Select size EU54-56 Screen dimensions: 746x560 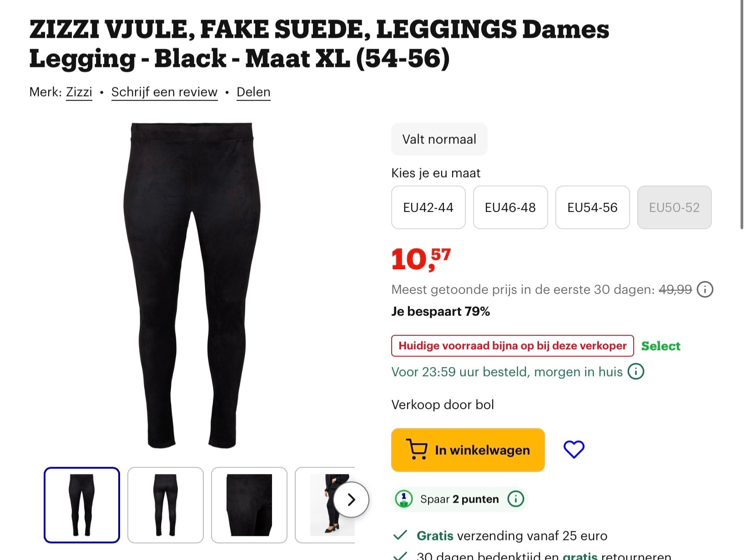coord(592,207)
